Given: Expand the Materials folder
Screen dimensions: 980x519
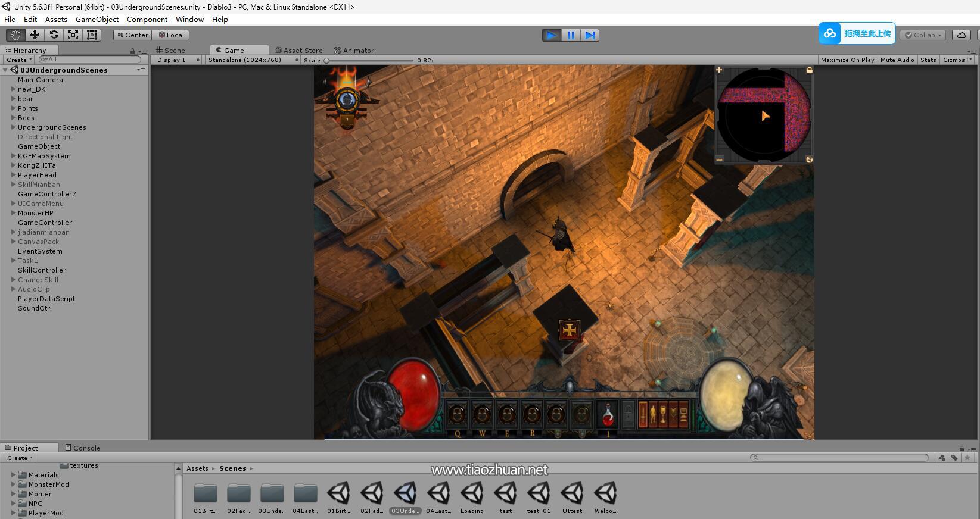Looking at the screenshot, I should point(13,475).
